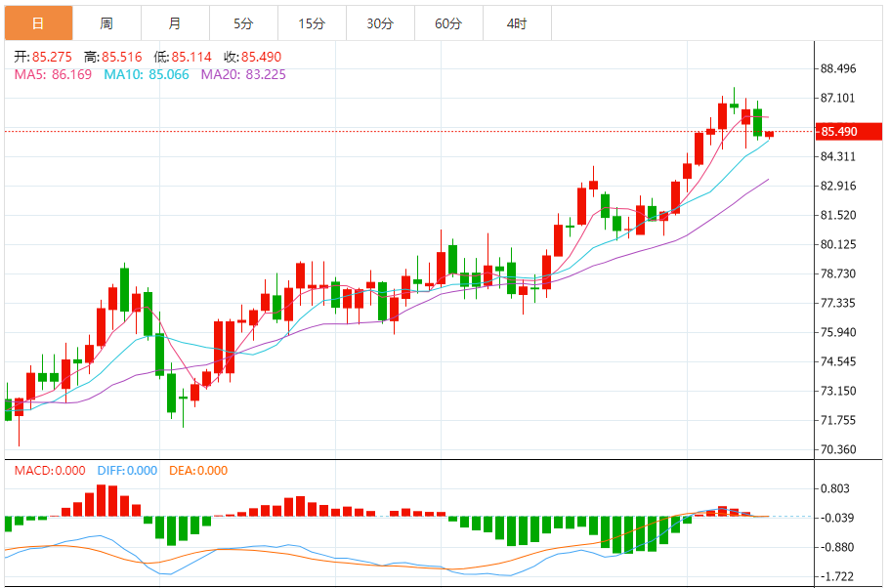Click the DIFF:0.000 indicator label
Viewport: 890px width, 588px height.
tap(127, 471)
